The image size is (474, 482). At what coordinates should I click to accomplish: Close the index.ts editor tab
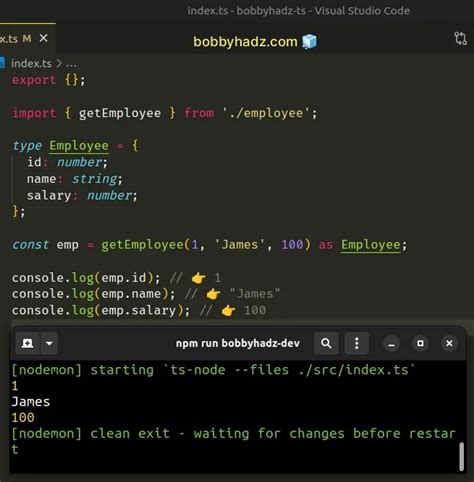(43, 38)
